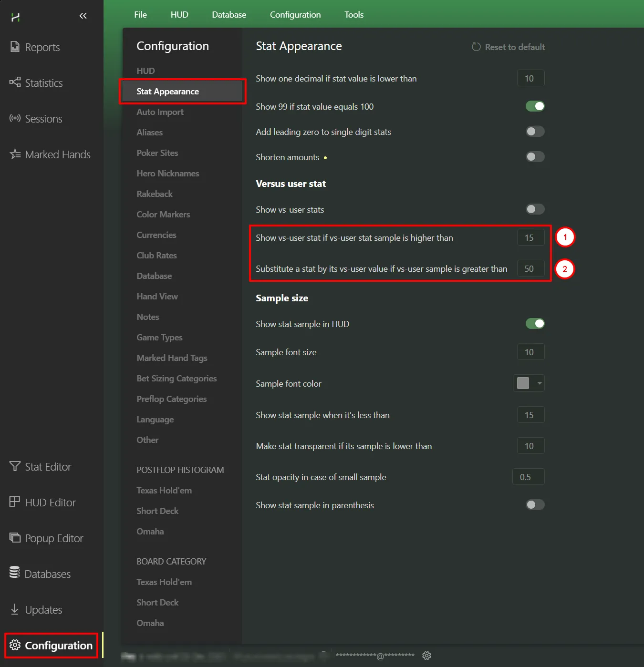Toggle Show stat sample in parenthesis
The width and height of the screenshot is (644, 667).
click(535, 505)
